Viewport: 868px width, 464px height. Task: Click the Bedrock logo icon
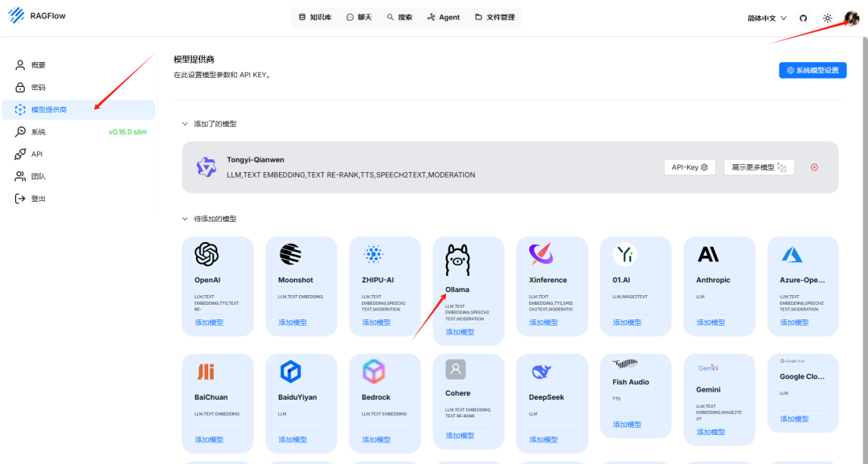pos(374,372)
